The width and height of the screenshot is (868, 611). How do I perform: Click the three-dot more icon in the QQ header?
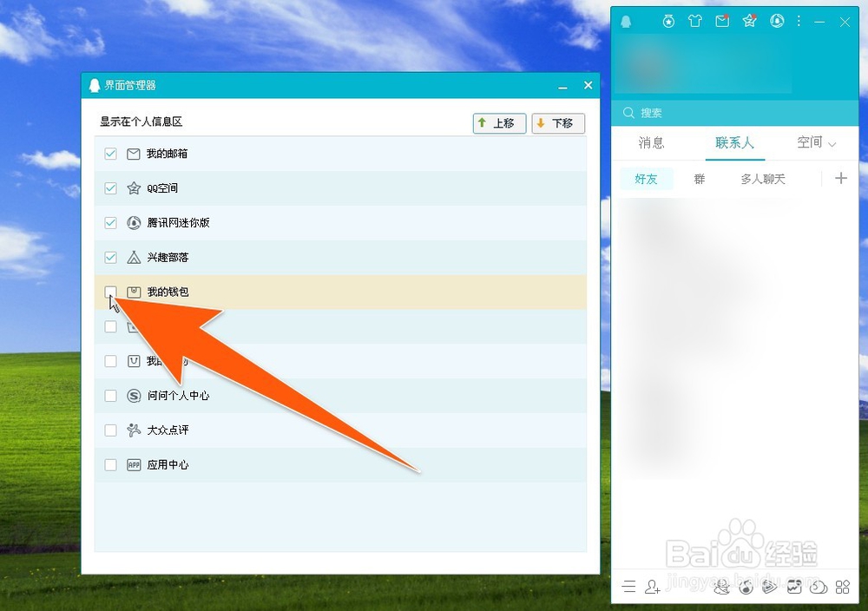click(799, 21)
